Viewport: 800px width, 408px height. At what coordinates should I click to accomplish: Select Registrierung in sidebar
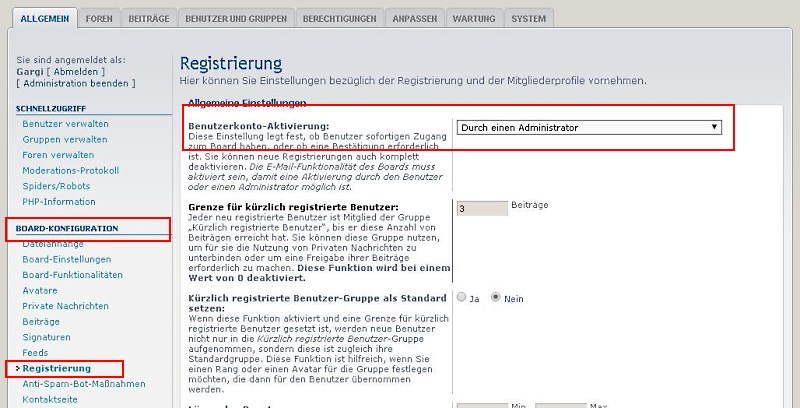pyautogui.click(x=57, y=368)
